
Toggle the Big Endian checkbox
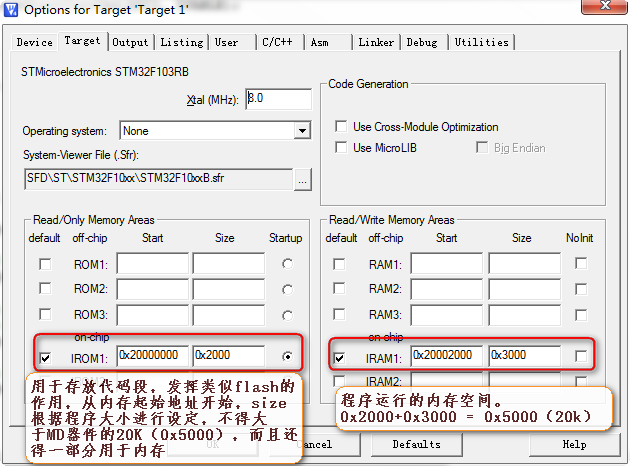tap(482, 147)
